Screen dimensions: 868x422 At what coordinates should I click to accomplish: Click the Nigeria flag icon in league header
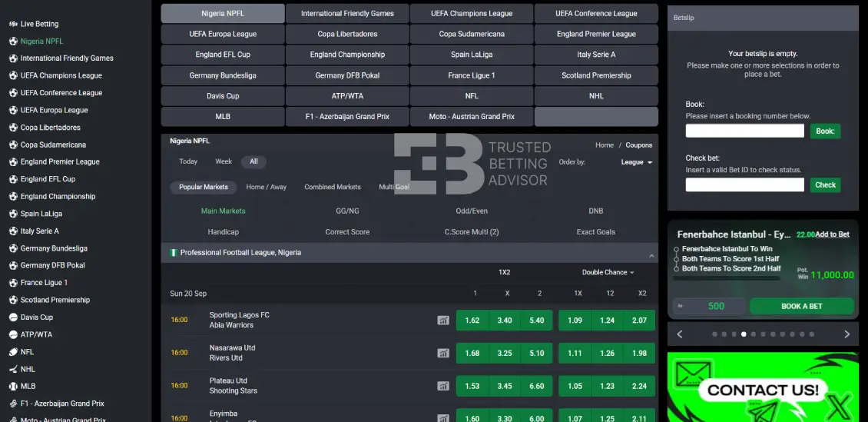pyautogui.click(x=174, y=253)
